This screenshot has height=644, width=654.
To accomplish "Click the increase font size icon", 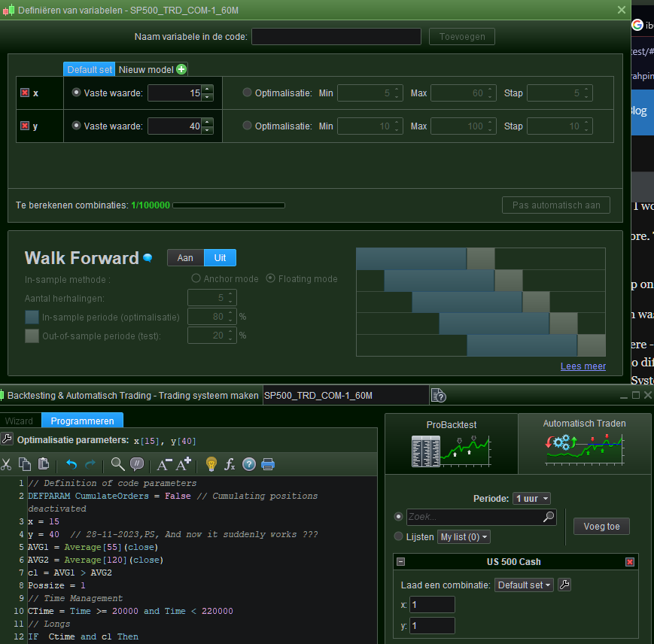I will [184, 464].
